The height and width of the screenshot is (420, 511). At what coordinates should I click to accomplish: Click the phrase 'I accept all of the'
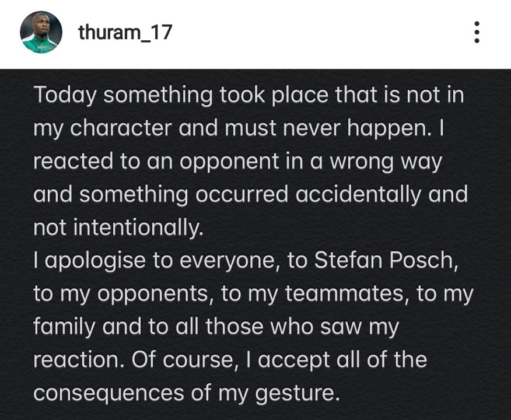click(x=337, y=360)
